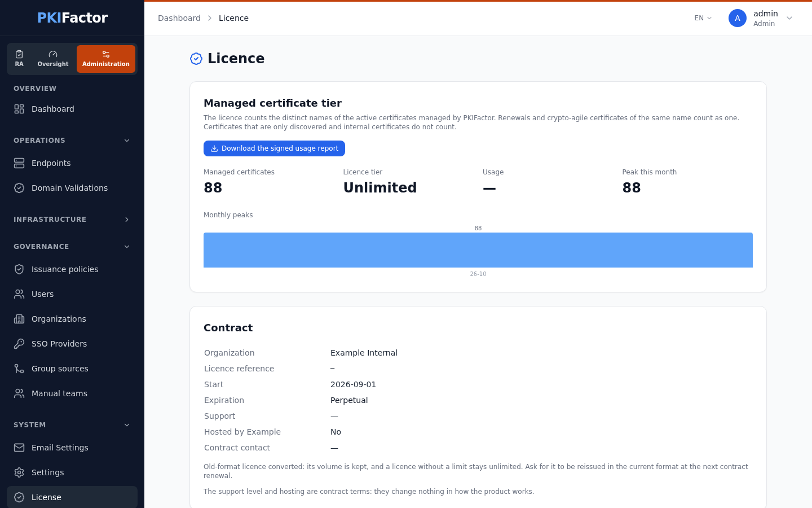The image size is (812, 508).
Task: Click the Issuance policies shield icon
Action: tap(19, 269)
